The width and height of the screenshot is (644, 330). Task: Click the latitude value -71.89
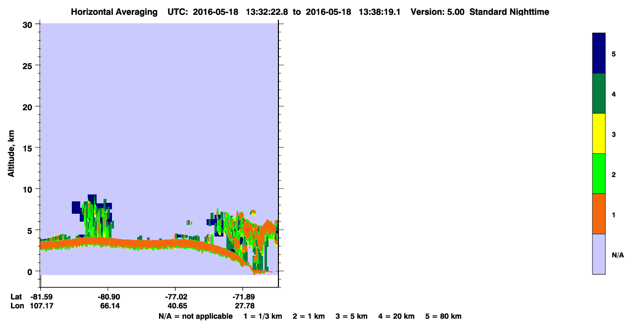pos(243,297)
